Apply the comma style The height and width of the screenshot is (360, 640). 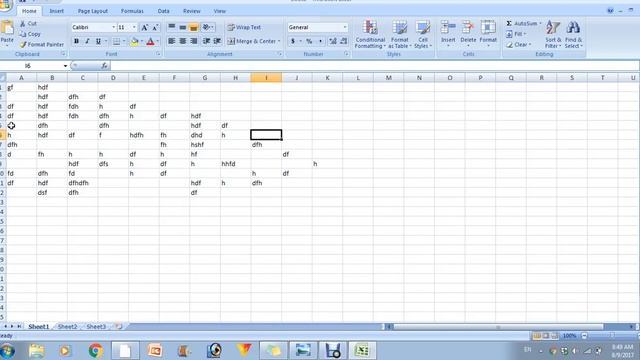[320, 41]
